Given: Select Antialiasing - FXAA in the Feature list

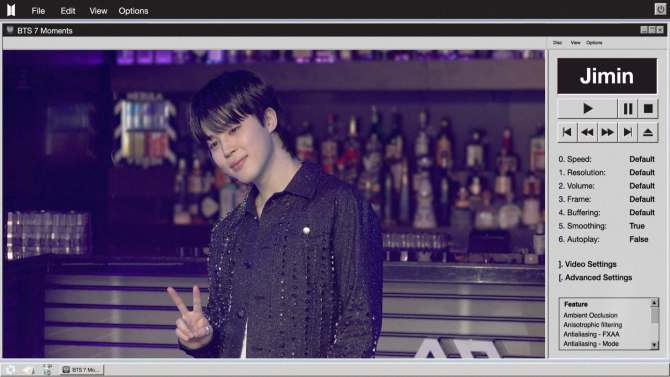Looking at the screenshot, I should pos(591,334).
